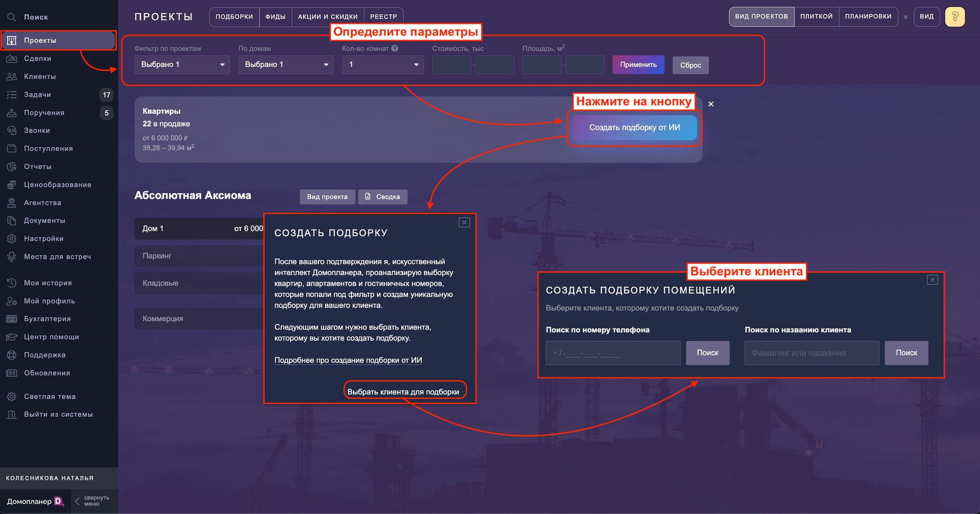Select the Плиткой view tab
Image resolution: width=980 pixels, height=514 pixels.
point(816,16)
